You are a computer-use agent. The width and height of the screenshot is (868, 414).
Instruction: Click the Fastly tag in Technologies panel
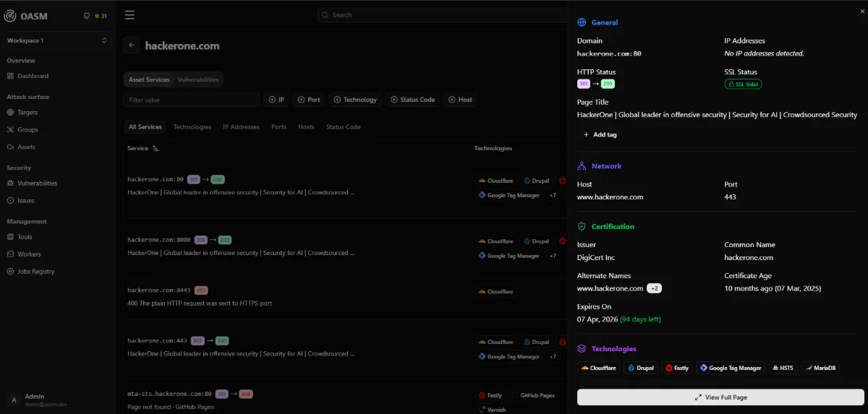pos(677,368)
